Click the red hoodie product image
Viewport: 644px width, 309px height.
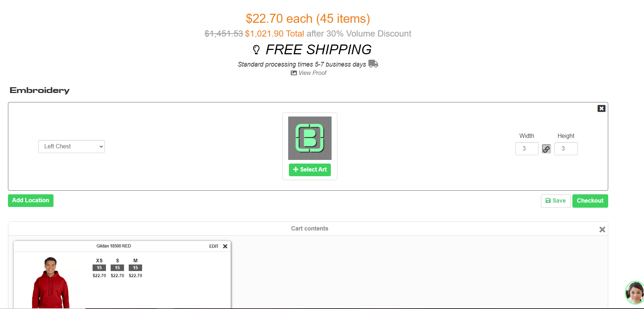click(x=51, y=283)
